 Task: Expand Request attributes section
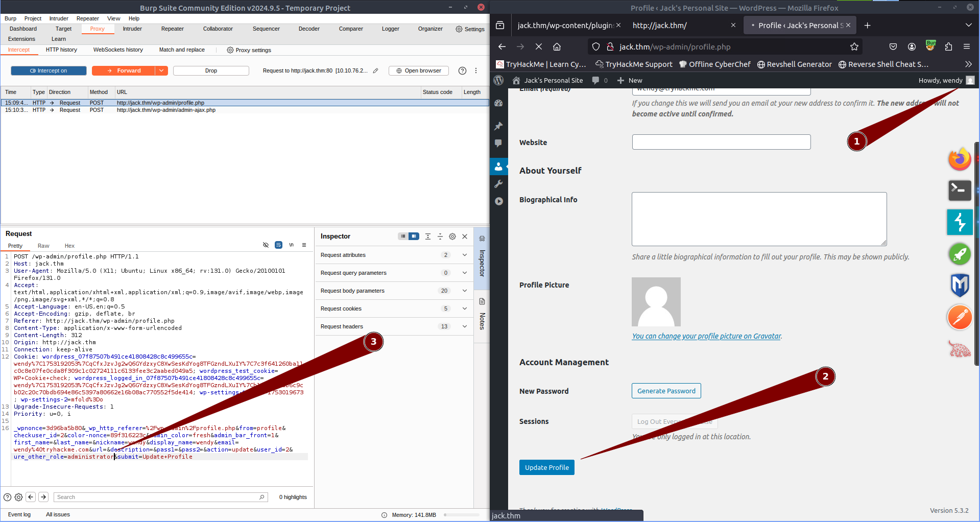(x=394, y=255)
